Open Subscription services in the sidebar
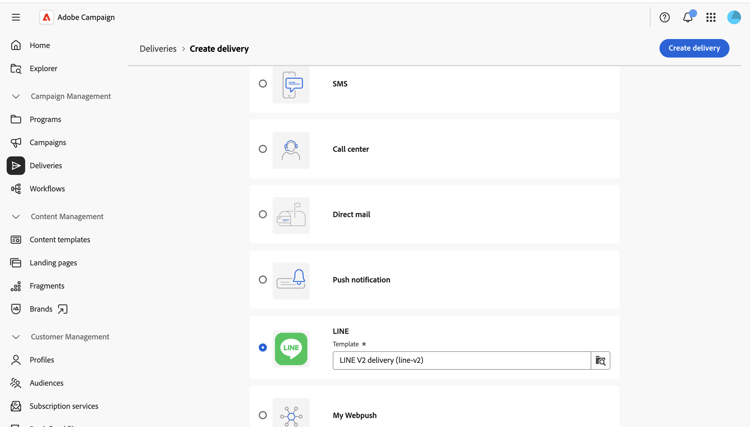Viewport: 750px width, 427px height. coord(64,406)
